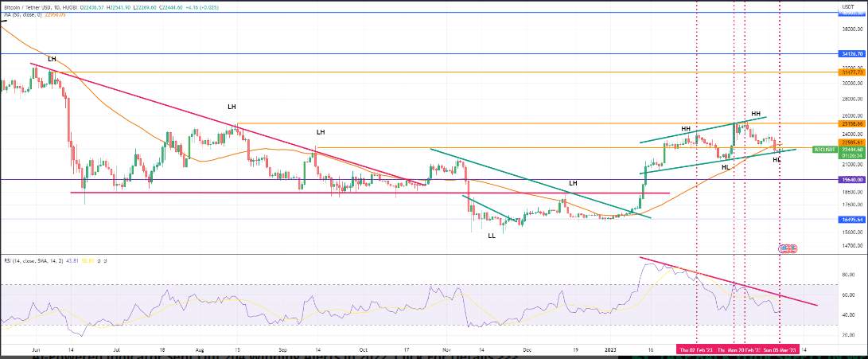868x359 pixels.
Task: Select the Thu 02 Feb '23 date marker
Action: 696,350
